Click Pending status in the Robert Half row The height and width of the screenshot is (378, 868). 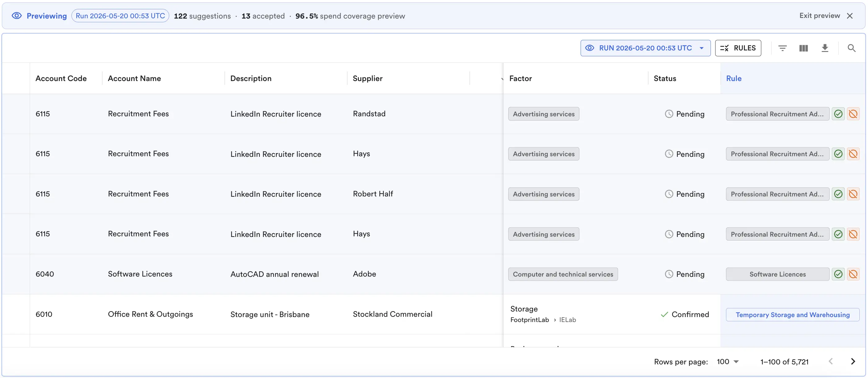pyautogui.click(x=684, y=194)
